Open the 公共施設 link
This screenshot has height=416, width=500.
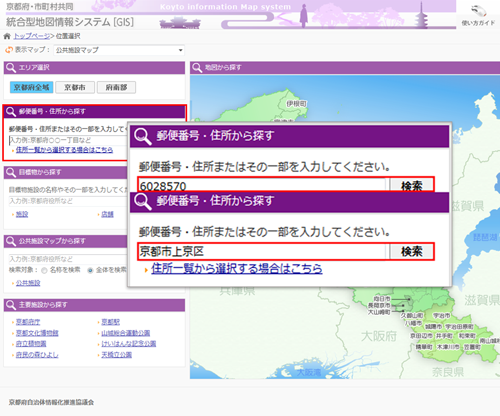tap(28, 283)
